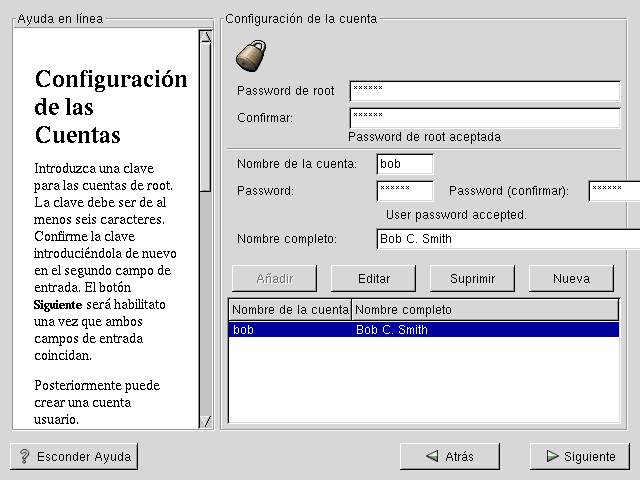Click the help panel scrollbar up arrow
The height and width of the screenshot is (480, 640).
point(205,37)
